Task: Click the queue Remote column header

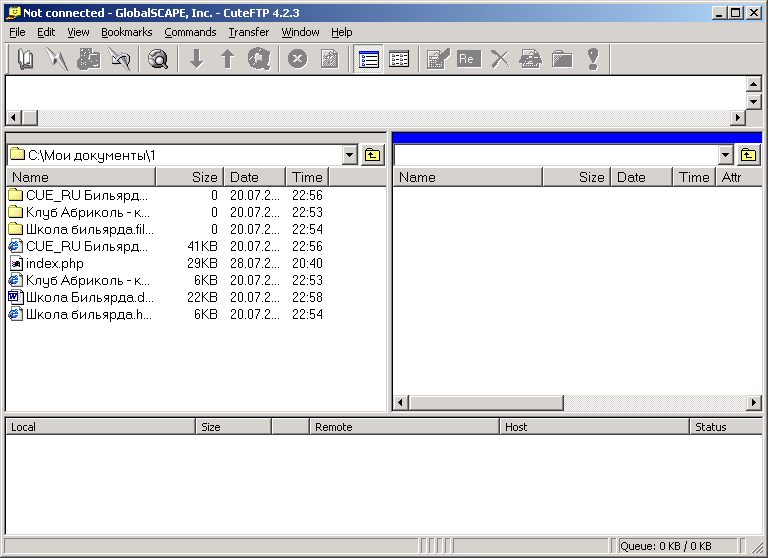Action: (404, 427)
